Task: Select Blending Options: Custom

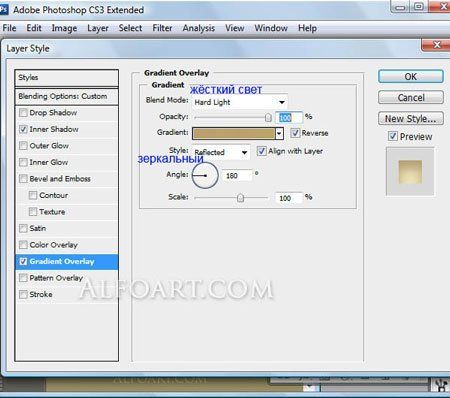Action: 67,96
